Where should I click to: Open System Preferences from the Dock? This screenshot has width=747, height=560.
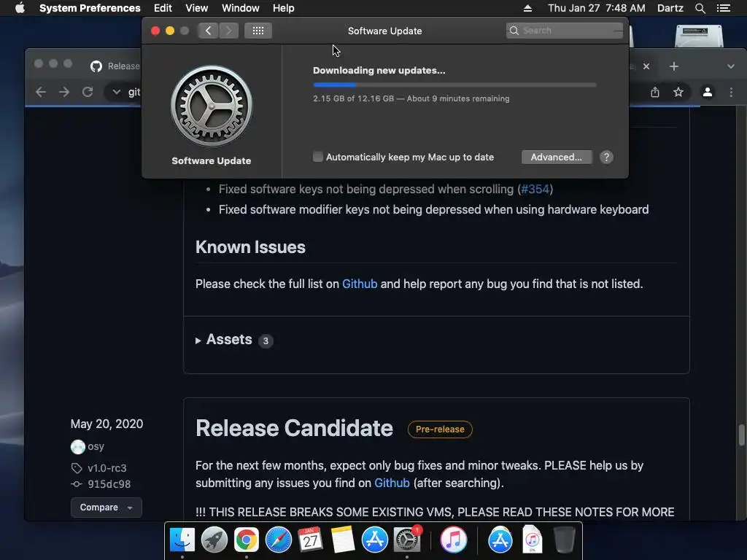point(407,540)
